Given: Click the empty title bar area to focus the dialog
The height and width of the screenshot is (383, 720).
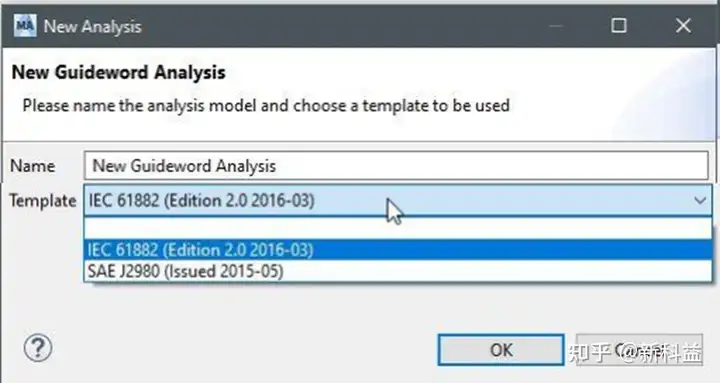Looking at the screenshot, I should (x=344, y=26).
